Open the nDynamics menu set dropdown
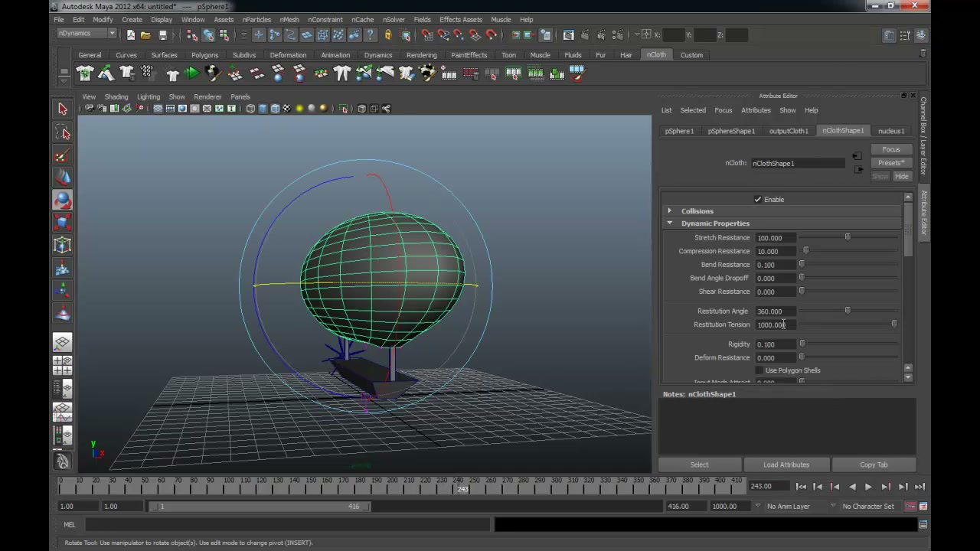980x551 pixels. click(x=87, y=34)
